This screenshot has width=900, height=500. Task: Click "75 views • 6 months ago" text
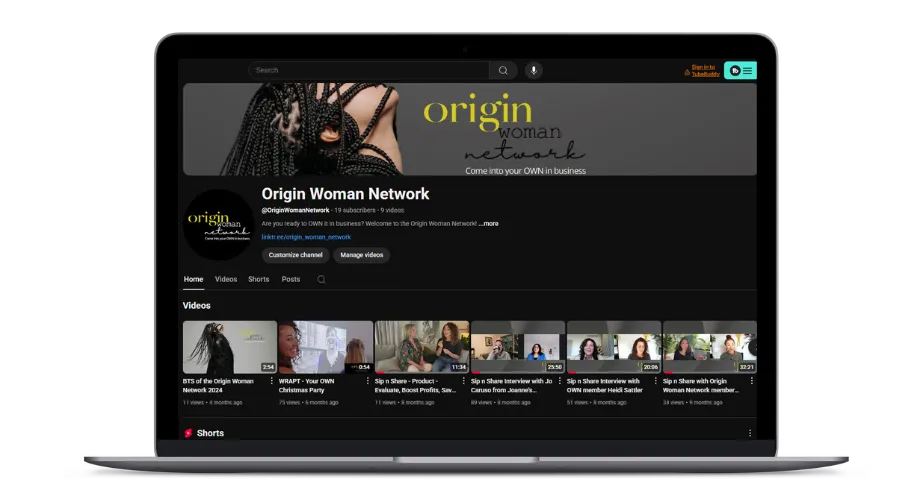(x=308, y=403)
